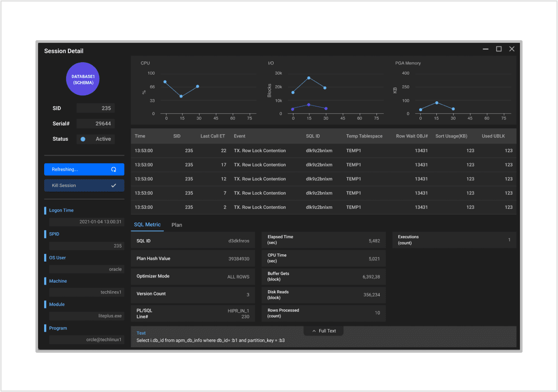The height and width of the screenshot is (392, 558).
Task: Click the Logon Time value field
Action: point(86,222)
